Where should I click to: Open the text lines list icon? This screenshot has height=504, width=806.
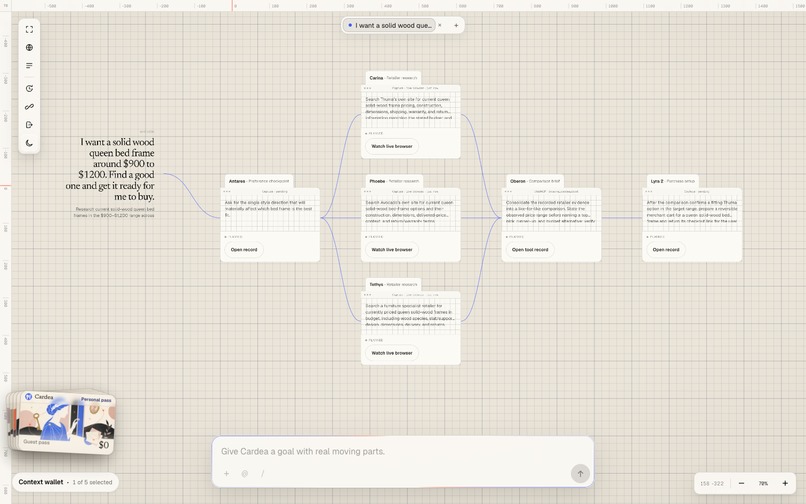point(29,65)
